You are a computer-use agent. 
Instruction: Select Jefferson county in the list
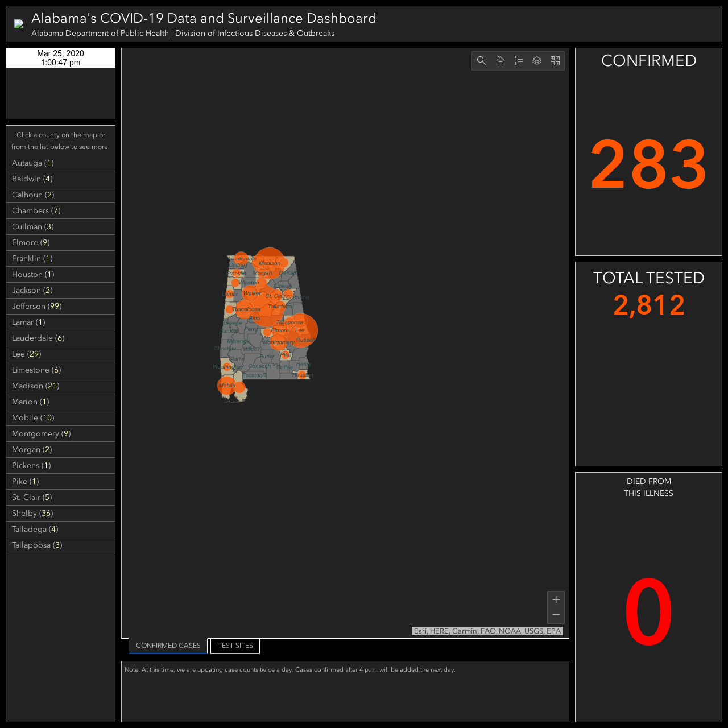coord(61,306)
